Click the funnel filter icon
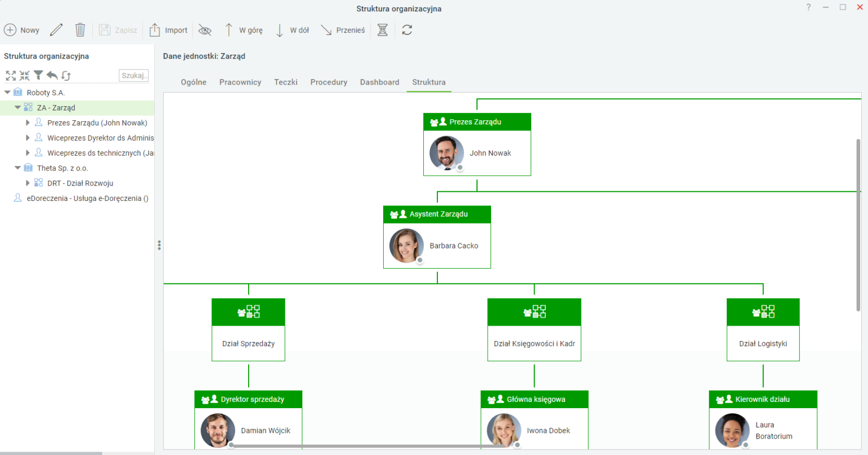 (38, 75)
